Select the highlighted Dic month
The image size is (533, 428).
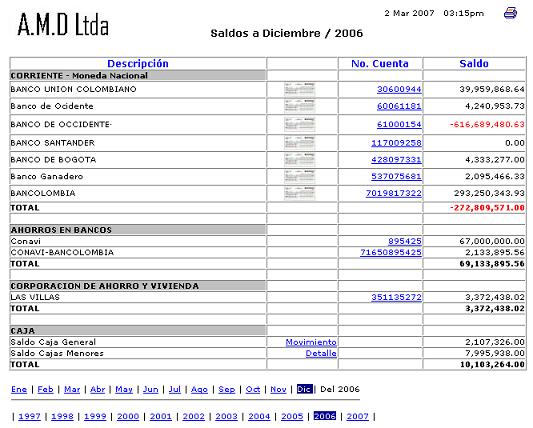(304, 389)
